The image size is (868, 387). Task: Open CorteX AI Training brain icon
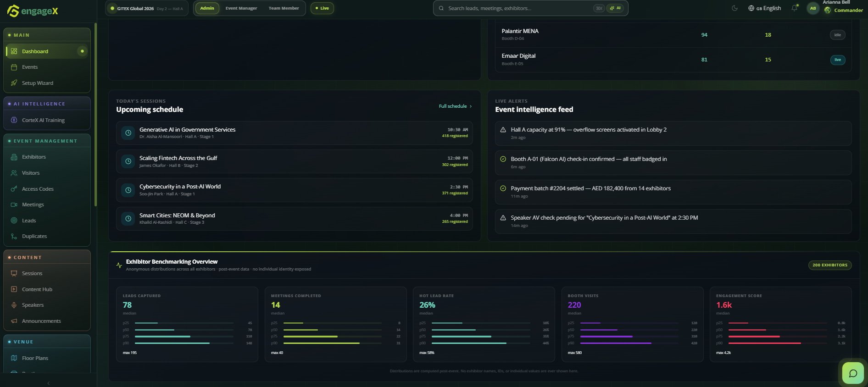click(14, 120)
